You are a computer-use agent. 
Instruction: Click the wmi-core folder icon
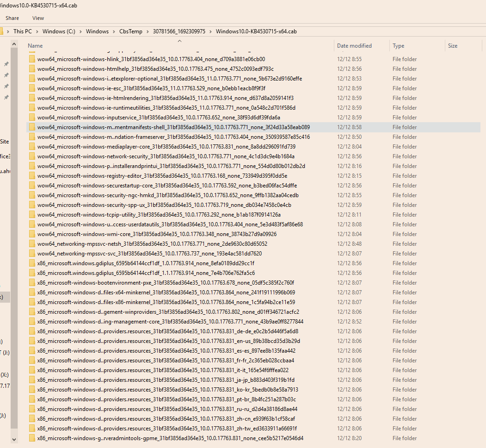tap(31, 234)
